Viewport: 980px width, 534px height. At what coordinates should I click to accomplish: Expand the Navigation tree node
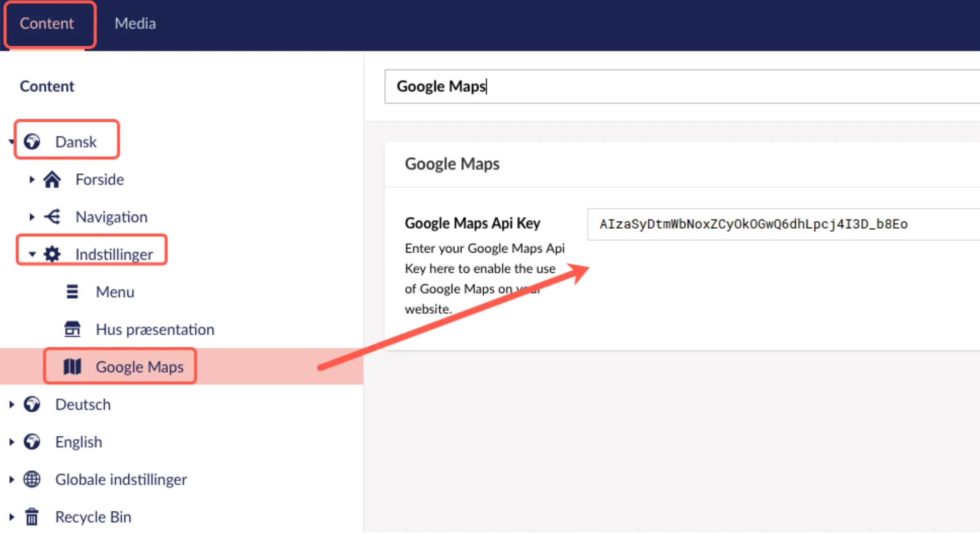(x=32, y=217)
